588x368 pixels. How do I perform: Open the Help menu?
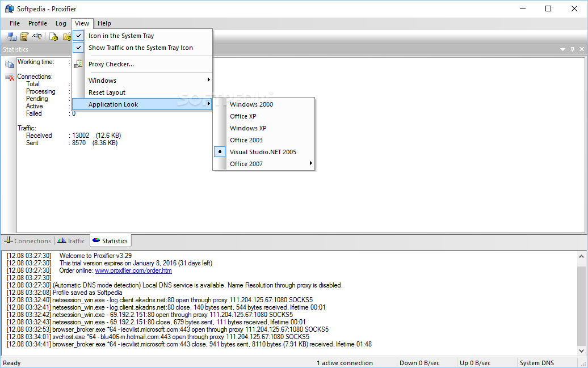104,23
